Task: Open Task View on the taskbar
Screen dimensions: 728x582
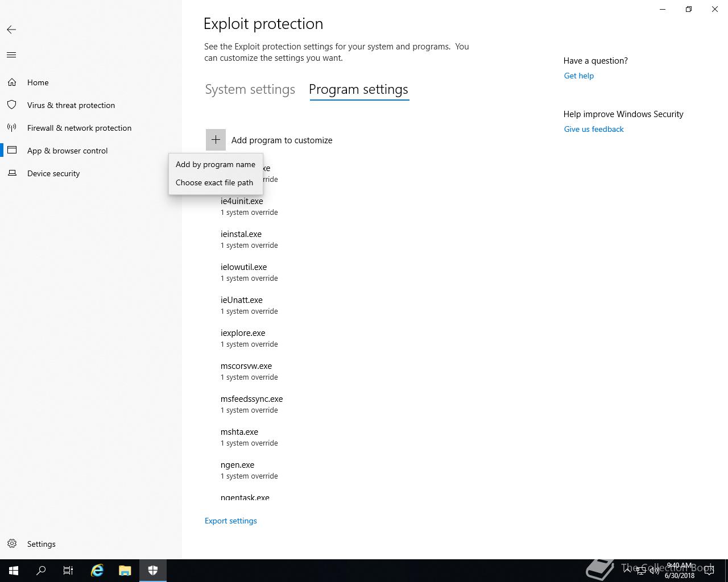Action: click(x=68, y=571)
